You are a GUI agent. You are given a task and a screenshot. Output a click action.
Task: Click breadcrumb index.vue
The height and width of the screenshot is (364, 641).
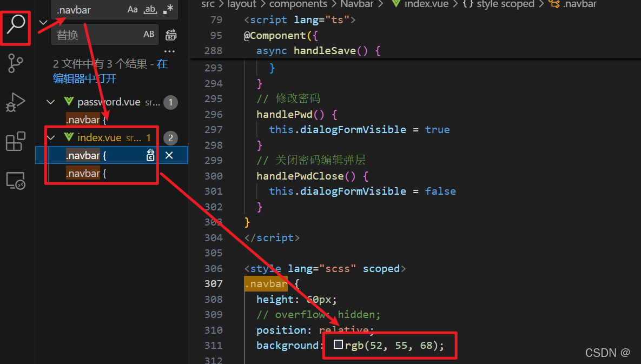(426, 4)
